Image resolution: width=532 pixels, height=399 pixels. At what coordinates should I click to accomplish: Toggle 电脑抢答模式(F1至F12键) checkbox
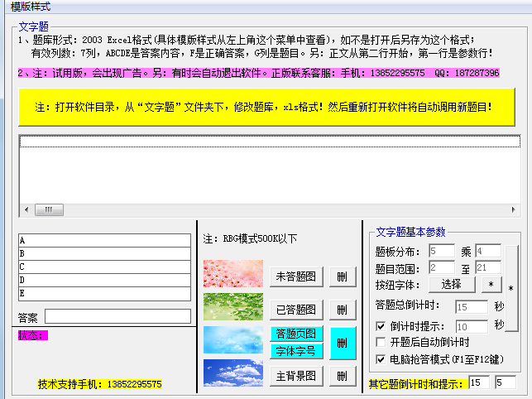(x=381, y=359)
